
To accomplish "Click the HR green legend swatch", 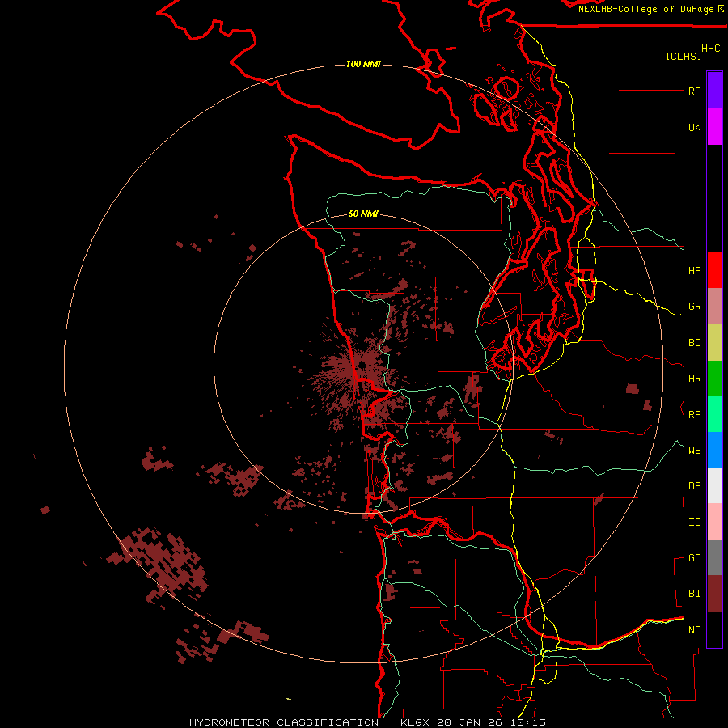I will (714, 379).
